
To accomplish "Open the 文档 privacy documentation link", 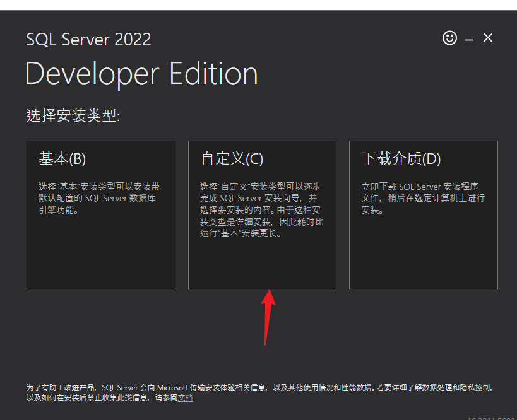I will pos(185,398).
